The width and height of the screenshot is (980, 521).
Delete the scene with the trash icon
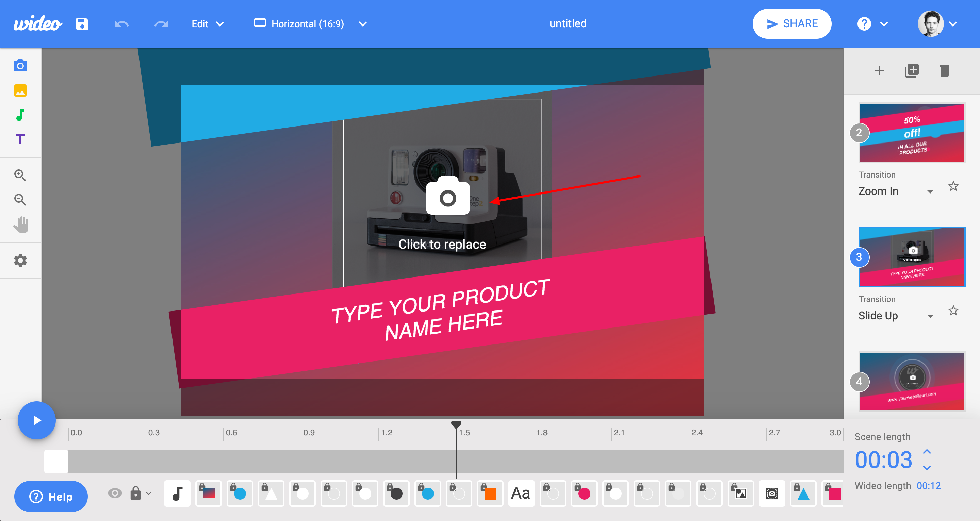(944, 71)
